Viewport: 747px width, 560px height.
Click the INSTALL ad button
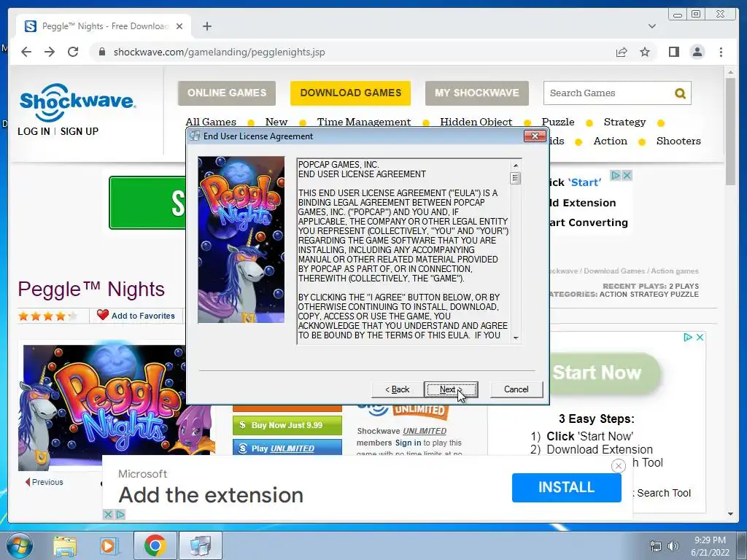pyautogui.click(x=566, y=487)
